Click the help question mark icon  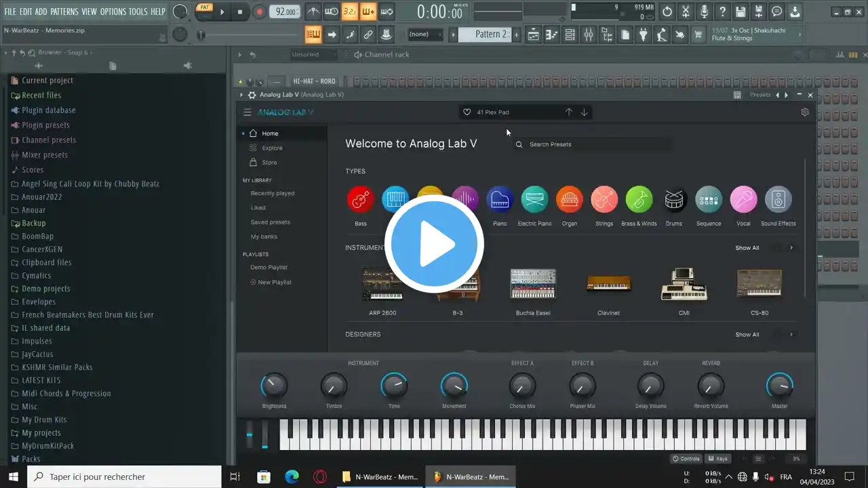722,12
